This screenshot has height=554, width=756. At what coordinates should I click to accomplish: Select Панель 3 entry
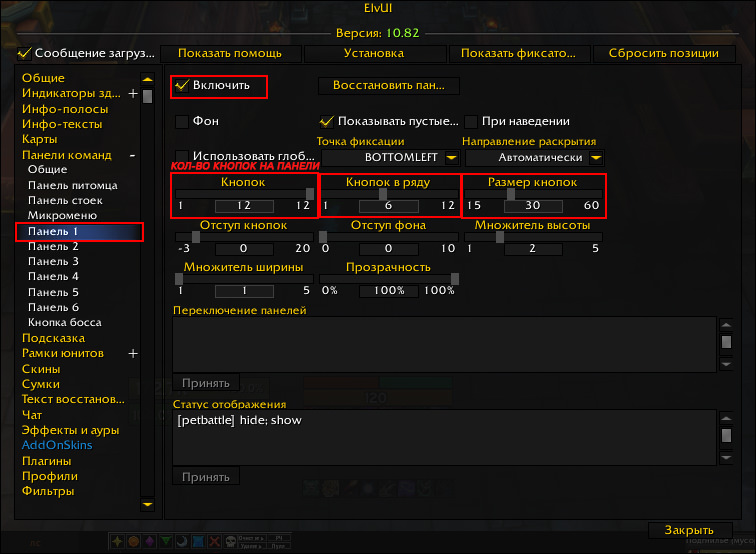coord(53,261)
